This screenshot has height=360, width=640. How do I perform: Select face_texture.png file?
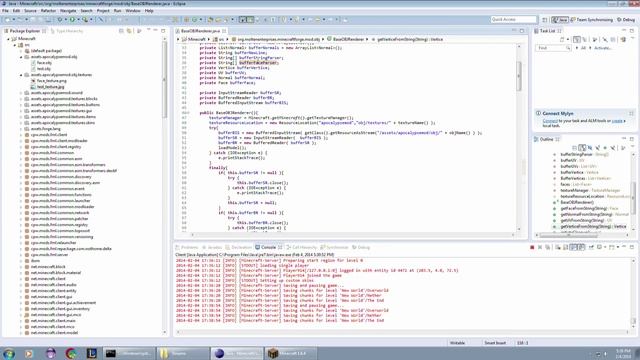pyautogui.click(x=51, y=81)
